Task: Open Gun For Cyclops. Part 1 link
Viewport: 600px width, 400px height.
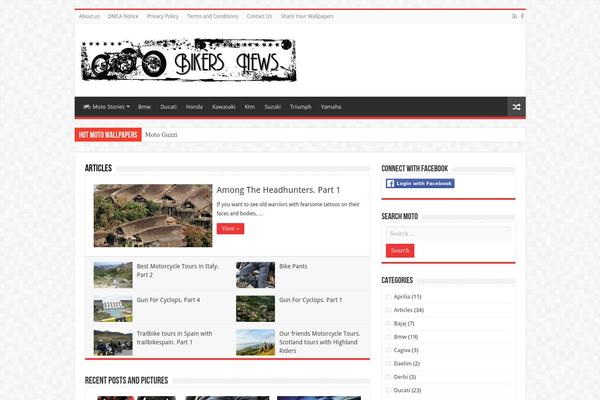Action: coord(311,300)
